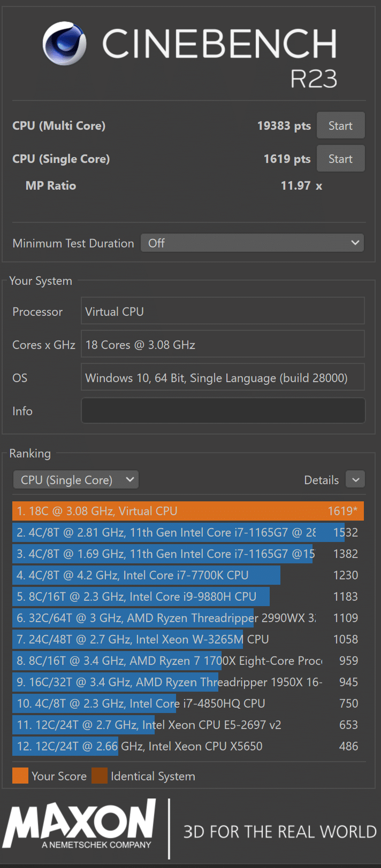Click the Processor Virtual CPU field

tap(223, 312)
